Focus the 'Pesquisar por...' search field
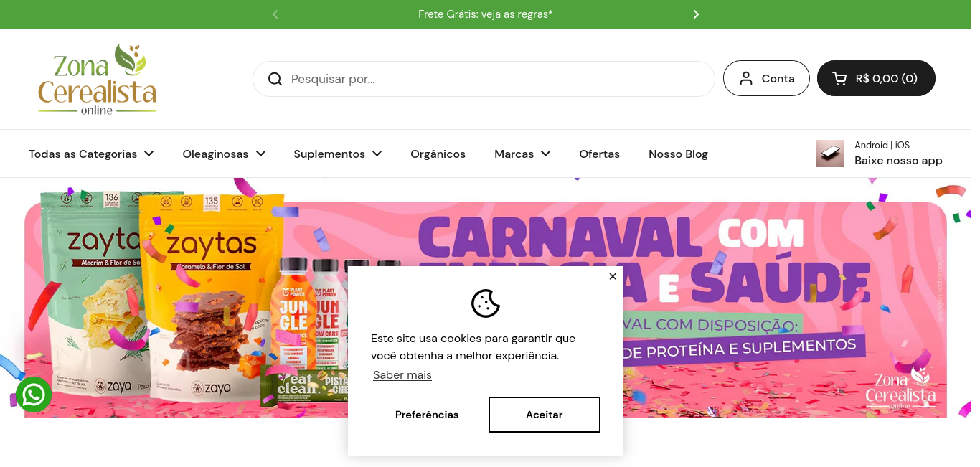This screenshot has height=467, width=980. coord(484,79)
